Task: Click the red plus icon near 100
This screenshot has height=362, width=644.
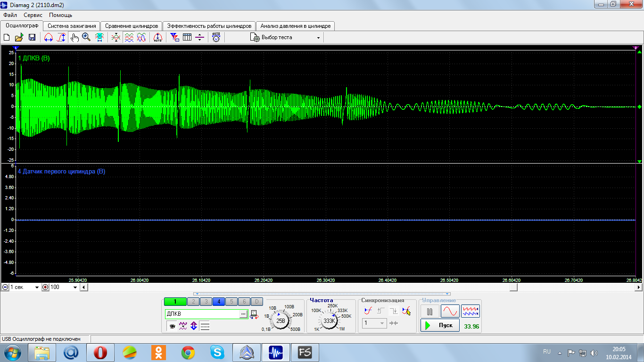Action: (x=45, y=287)
